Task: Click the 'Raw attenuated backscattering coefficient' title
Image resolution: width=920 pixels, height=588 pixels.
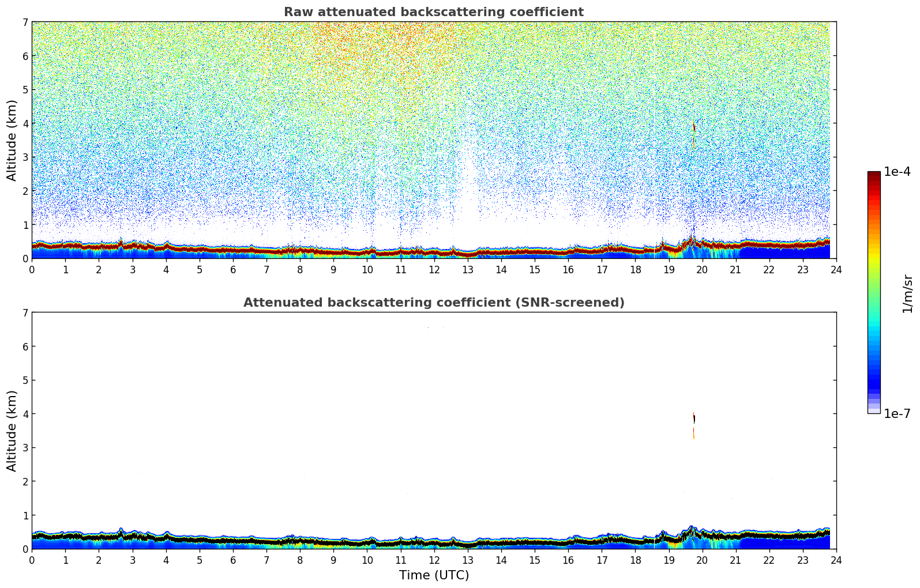Action: 434,12
